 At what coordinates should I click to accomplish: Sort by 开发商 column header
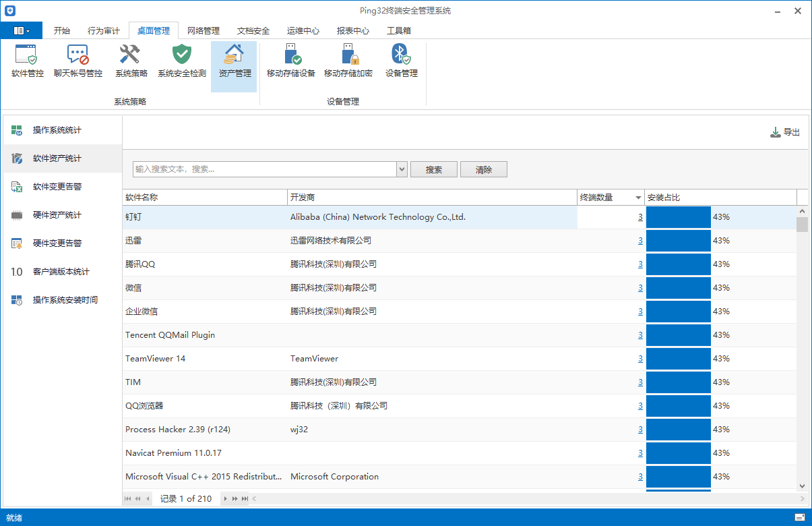[432, 198]
